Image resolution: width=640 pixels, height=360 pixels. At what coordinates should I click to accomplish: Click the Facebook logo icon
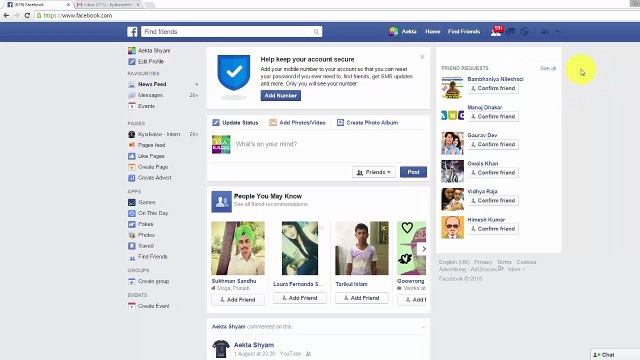[132, 31]
